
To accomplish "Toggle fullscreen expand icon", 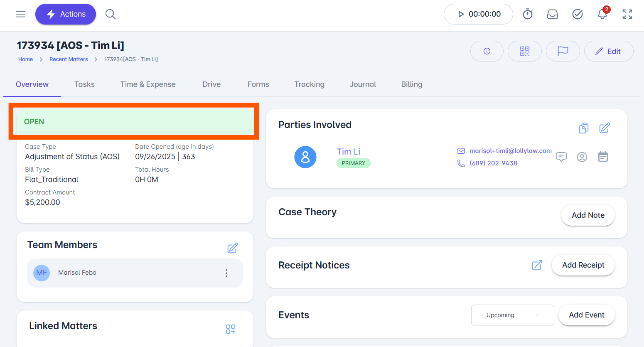I will click(627, 14).
